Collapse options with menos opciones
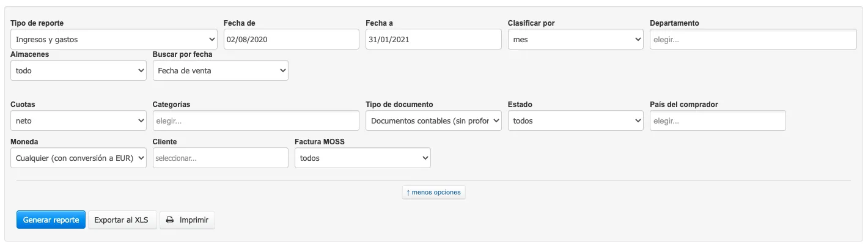Viewport: 868px width, 244px height. coord(433,192)
